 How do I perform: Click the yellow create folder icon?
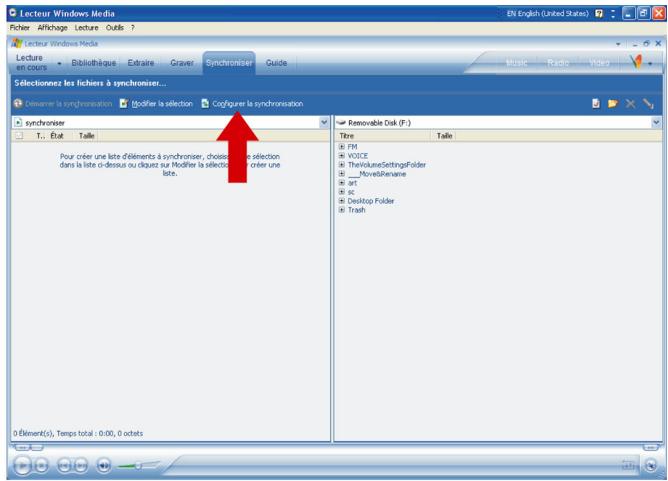point(613,104)
